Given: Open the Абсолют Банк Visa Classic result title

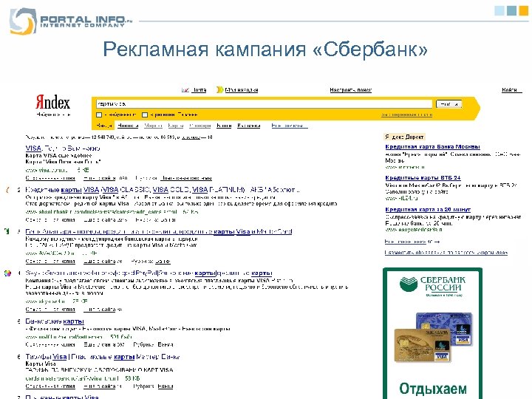Looking at the screenshot, I should click(x=163, y=190).
